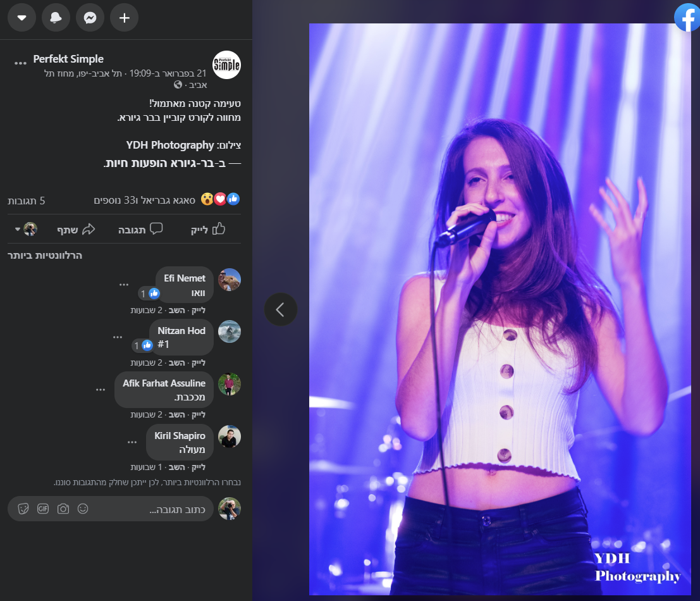Screen dimensions: 700x601
Task: Reply to Kiril Shapiro's comment
Action: pos(177,467)
